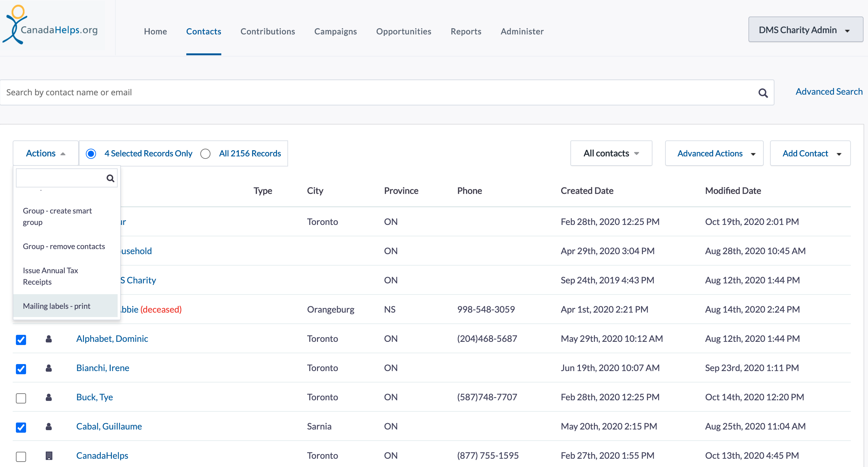Viewport: 868px width, 467px height.
Task: Open the All contacts filter dropdown
Action: pos(611,153)
